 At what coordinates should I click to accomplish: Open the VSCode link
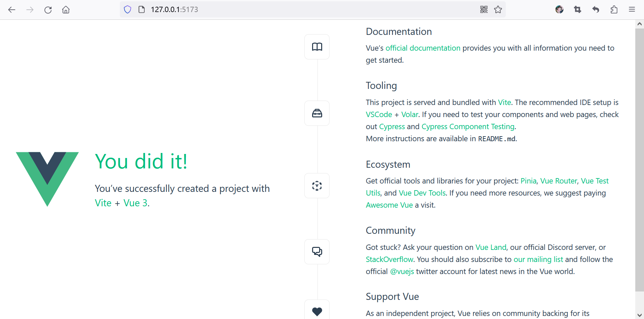[x=379, y=114]
